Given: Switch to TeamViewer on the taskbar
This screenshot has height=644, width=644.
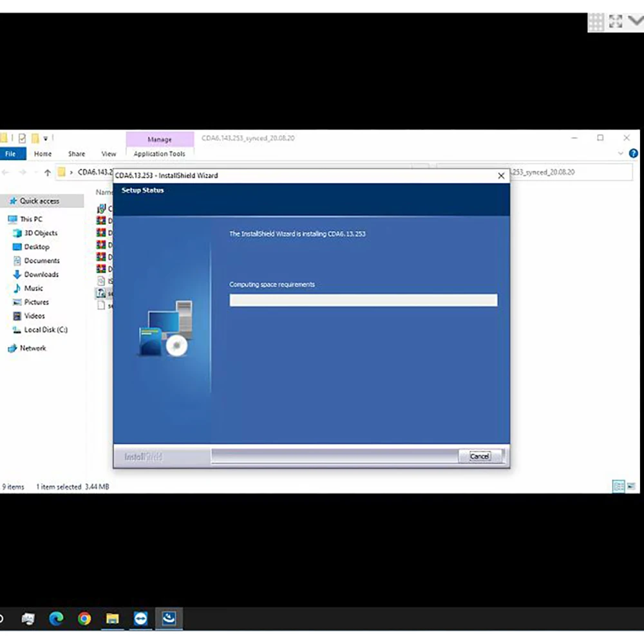Looking at the screenshot, I should [140, 619].
